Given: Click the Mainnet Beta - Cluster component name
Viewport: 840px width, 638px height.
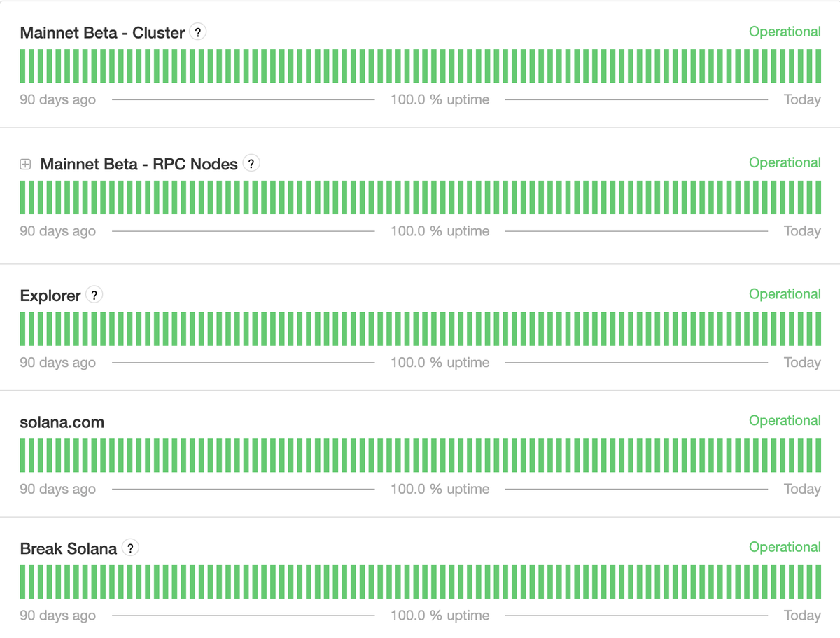Looking at the screenshot, I should click(x=102, y=32).
